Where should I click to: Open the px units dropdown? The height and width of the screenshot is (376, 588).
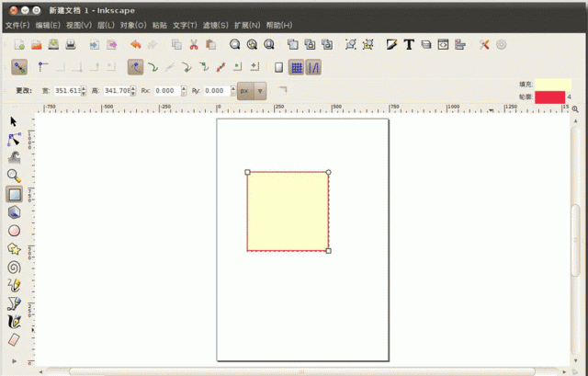click(x=252, y=91)
